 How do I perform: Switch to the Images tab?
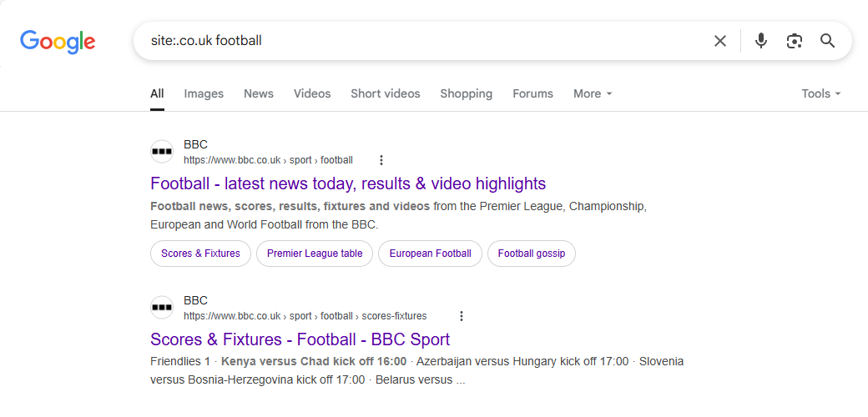204,93
